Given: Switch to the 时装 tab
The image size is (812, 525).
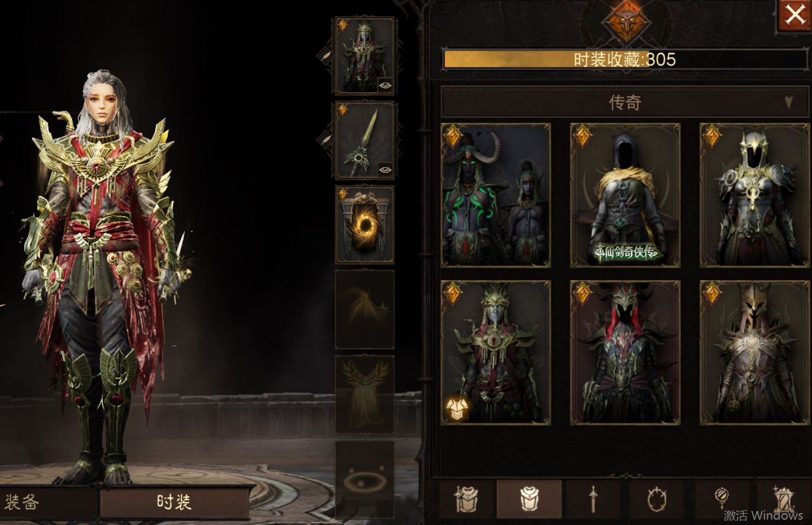Looking at the screenshot, I should coord(174,503).
